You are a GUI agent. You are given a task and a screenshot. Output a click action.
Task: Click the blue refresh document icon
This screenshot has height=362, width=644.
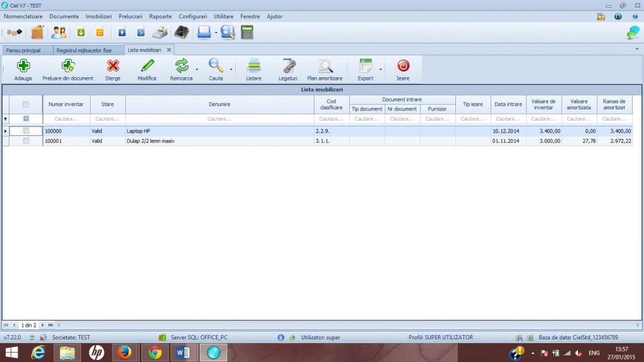click(x=141, y=33)
